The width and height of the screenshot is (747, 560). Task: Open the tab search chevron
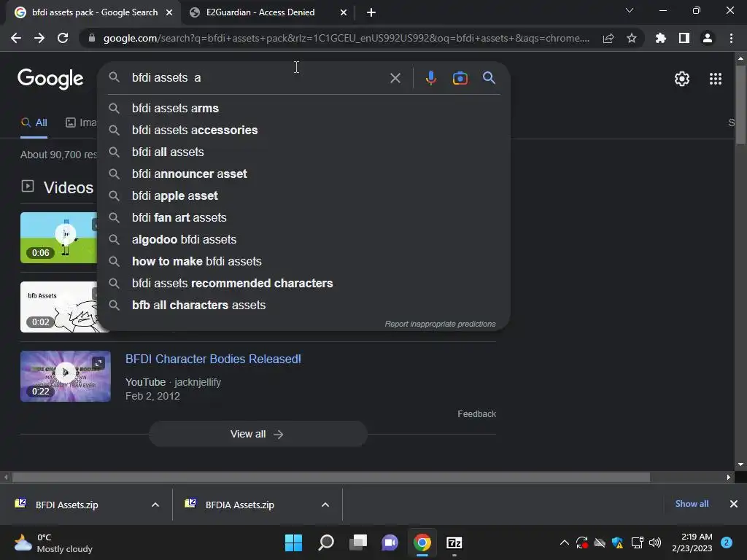point(630,10)
